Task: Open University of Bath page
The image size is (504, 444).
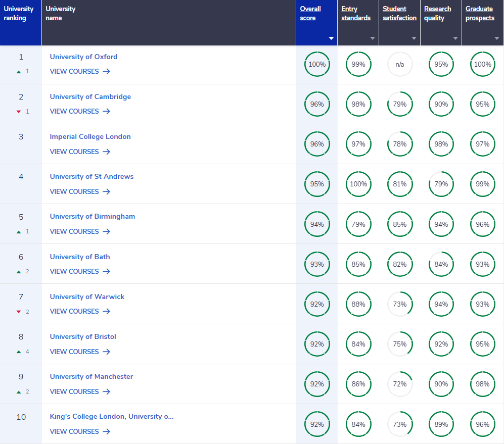Action: [x=80, y=257]
